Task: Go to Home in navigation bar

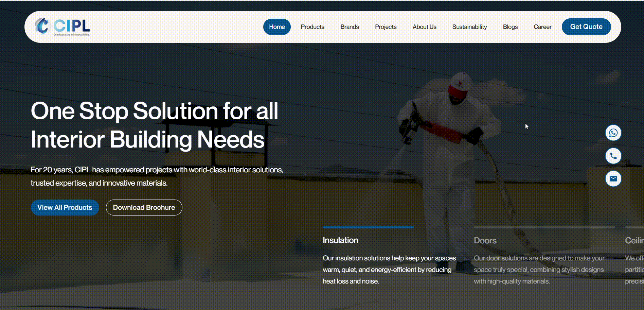Action: 277,27
